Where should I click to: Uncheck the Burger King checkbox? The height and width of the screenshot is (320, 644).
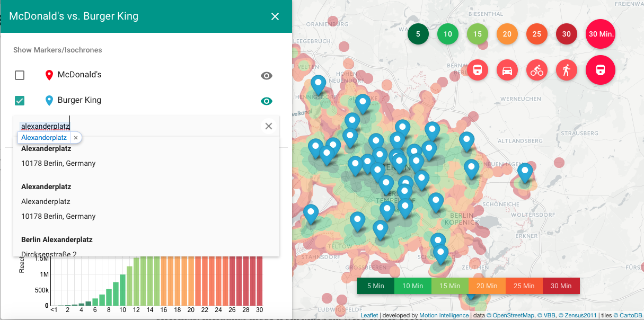pos(20,101)
